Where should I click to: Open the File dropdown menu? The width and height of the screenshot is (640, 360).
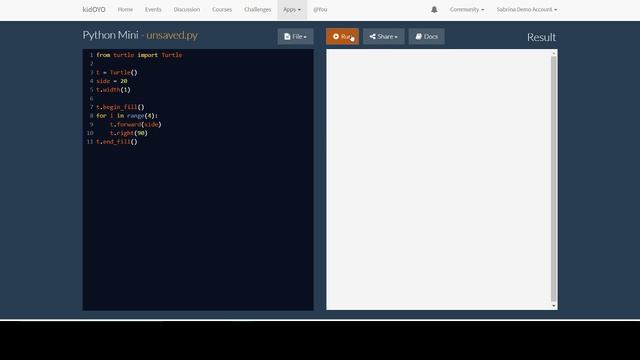coord(296,36)
